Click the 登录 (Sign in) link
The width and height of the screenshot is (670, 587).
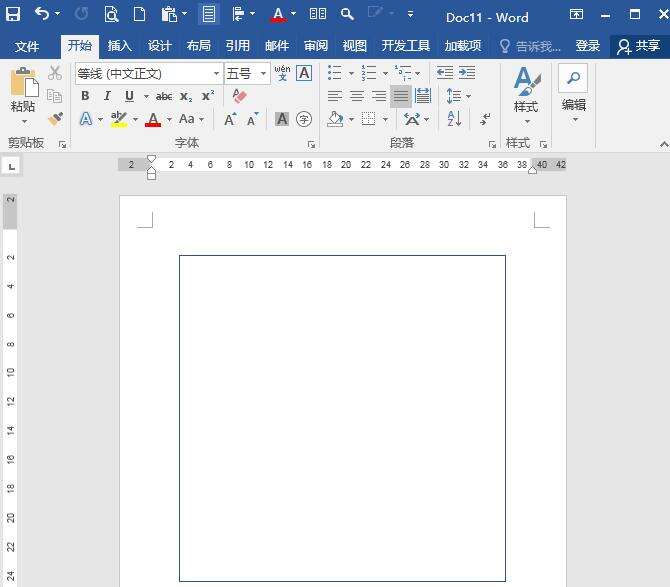(588, 46)
